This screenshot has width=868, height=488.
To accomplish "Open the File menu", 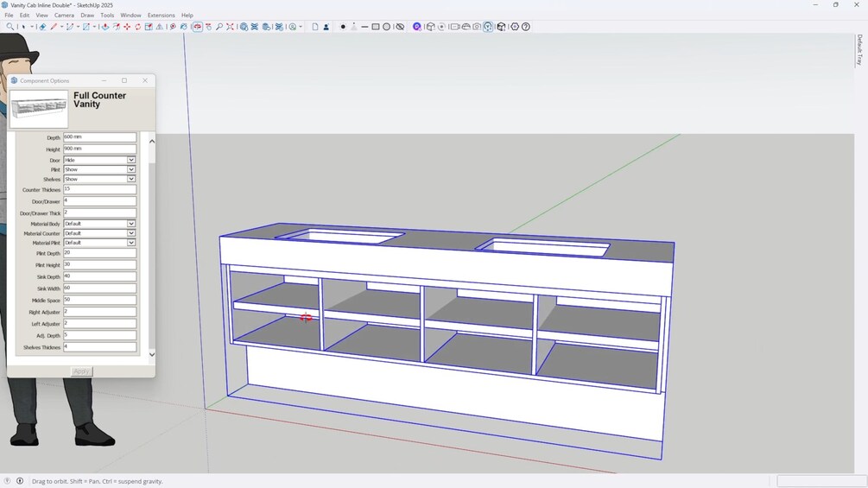I will [x=9, y=15].
